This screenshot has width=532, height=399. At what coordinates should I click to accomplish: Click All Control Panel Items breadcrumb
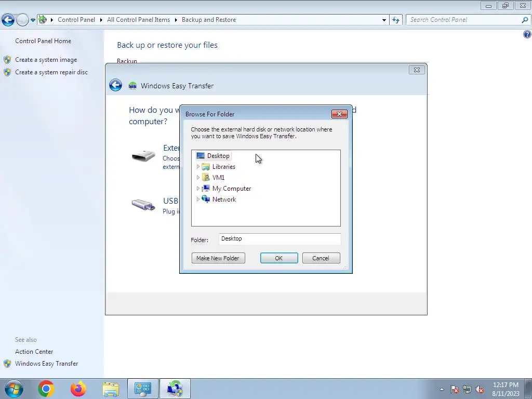click(138, 20)
